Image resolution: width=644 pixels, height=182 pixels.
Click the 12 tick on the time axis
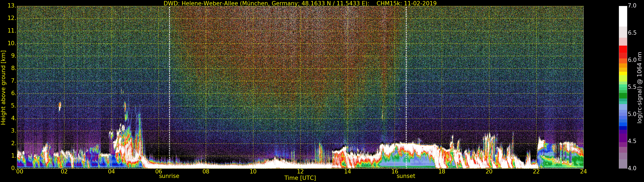300,172
